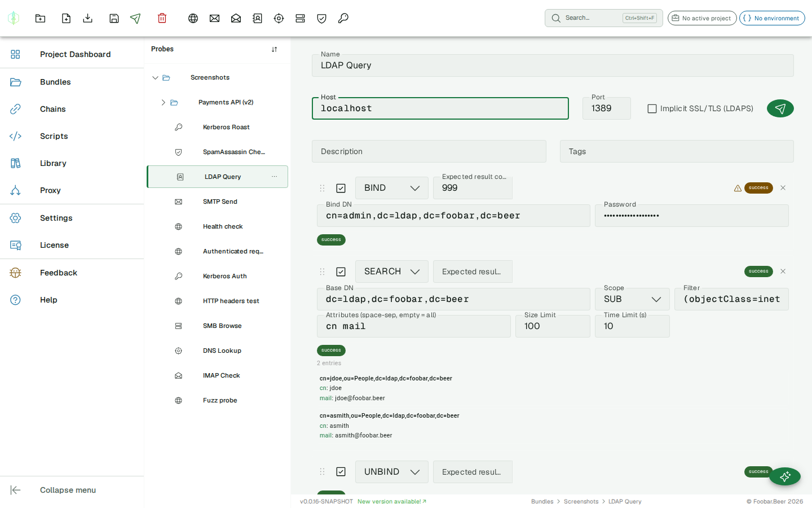Click the new file icon in toolbar
The height and width of the screenshot is (508, 812).
[x=66, y=18]
